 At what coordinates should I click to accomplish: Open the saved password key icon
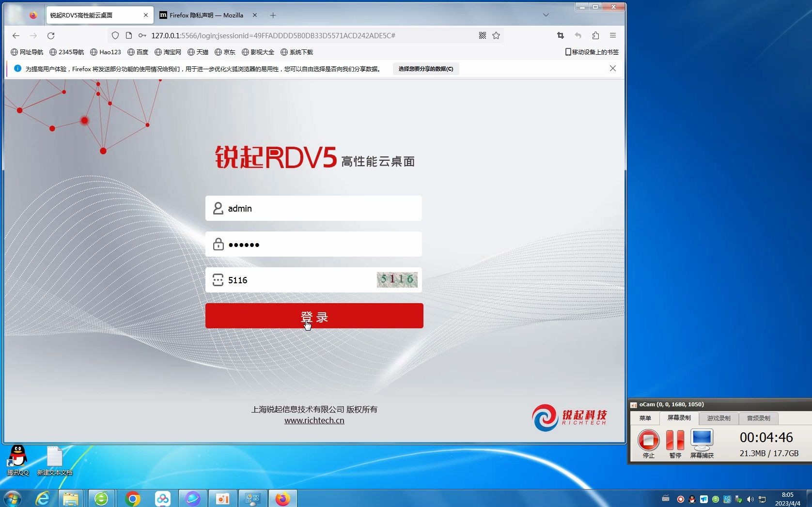pos(142,35)
